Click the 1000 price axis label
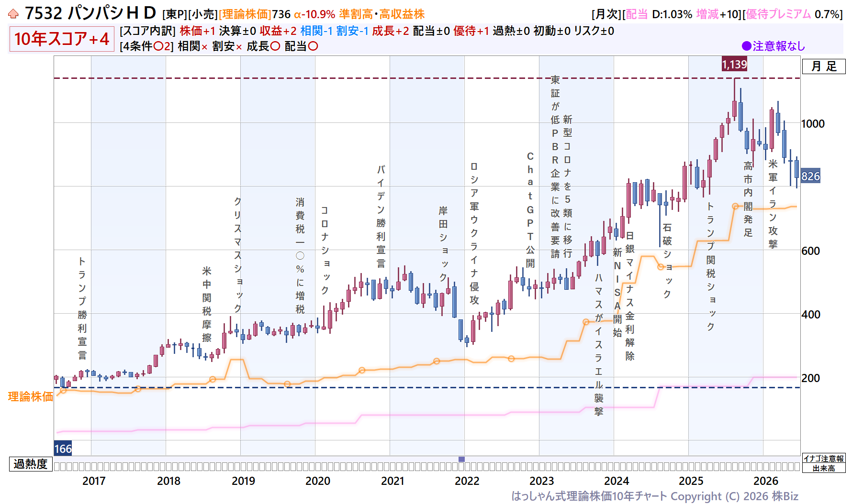Image resolution: width=852 pixels, height=504 pixels. (x=813, y=124)
